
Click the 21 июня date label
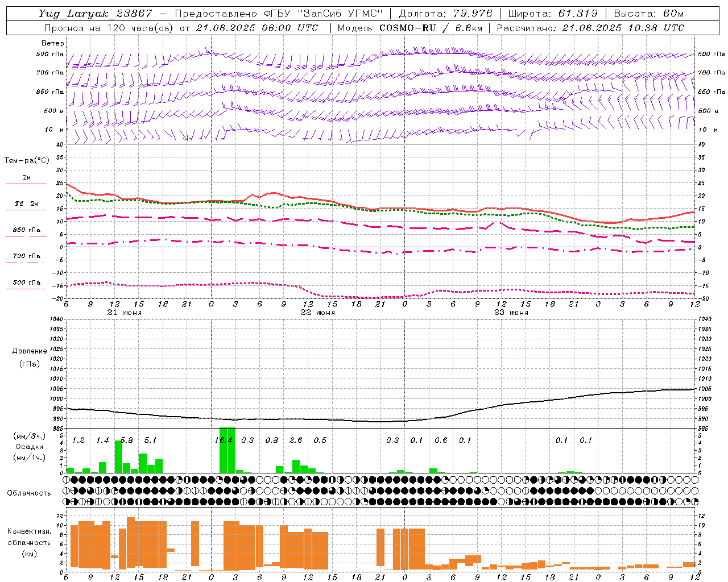(125, 313)
